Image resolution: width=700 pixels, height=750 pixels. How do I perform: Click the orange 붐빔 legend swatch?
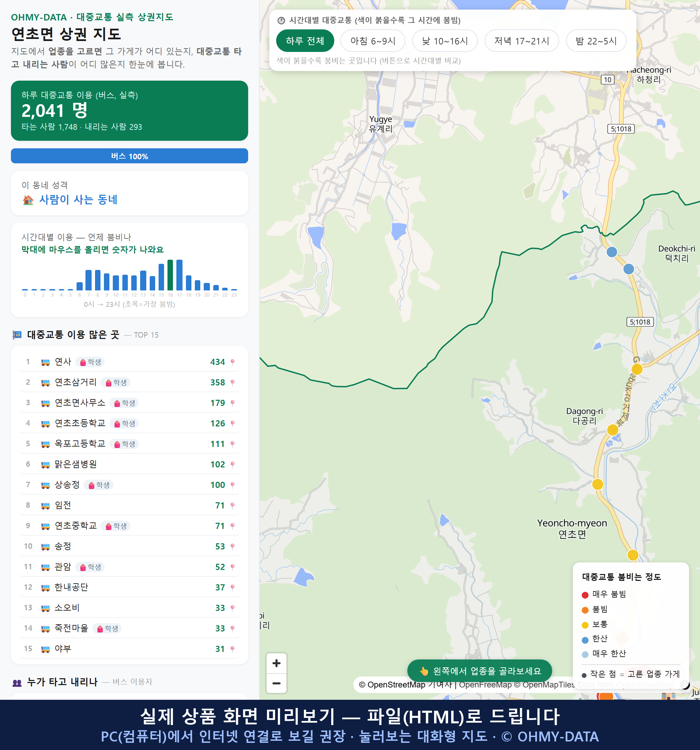(x=585, y=610)
